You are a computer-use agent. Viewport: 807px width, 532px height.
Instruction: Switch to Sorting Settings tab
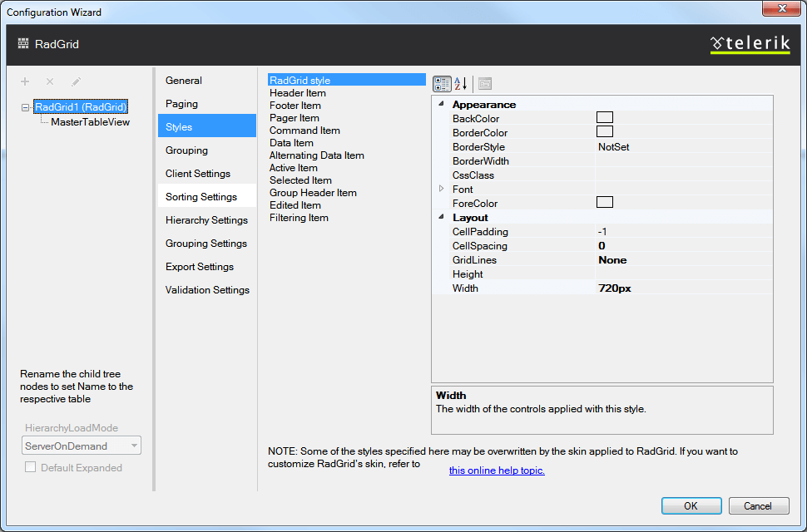(x=201, y=197)
